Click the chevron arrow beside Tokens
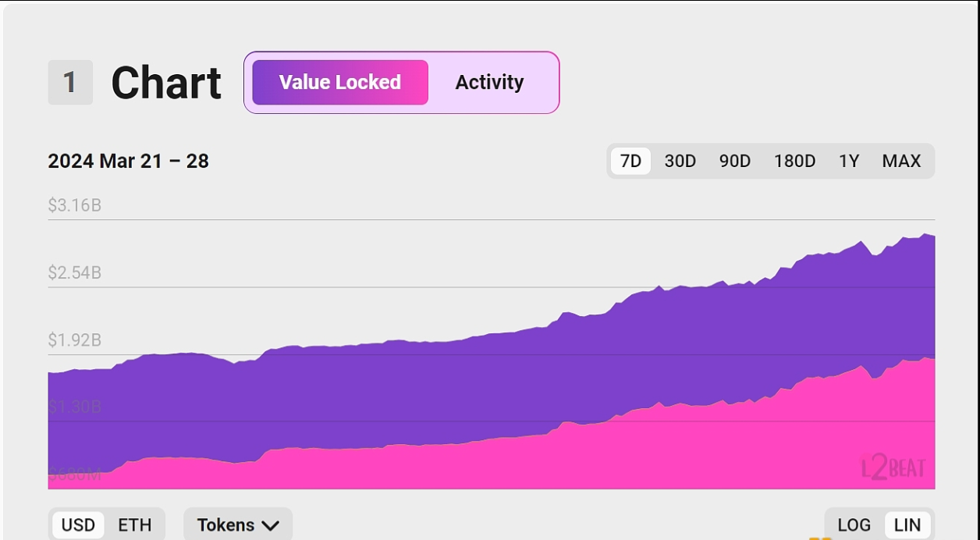Screen dimensions: 980x540 click(270, 526)
